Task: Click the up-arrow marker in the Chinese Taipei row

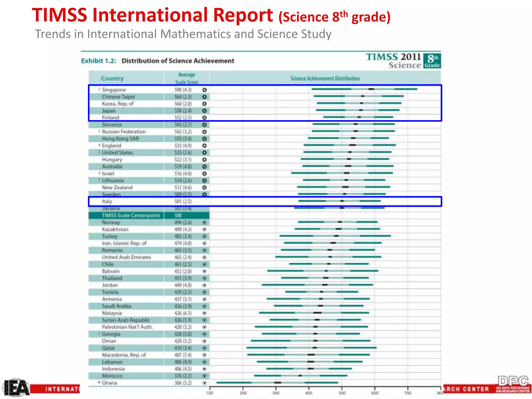Action: (x=204, y=97)
